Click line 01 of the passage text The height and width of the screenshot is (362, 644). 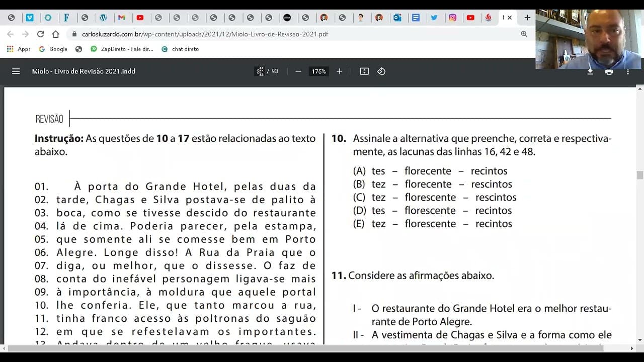click(175, 187)
